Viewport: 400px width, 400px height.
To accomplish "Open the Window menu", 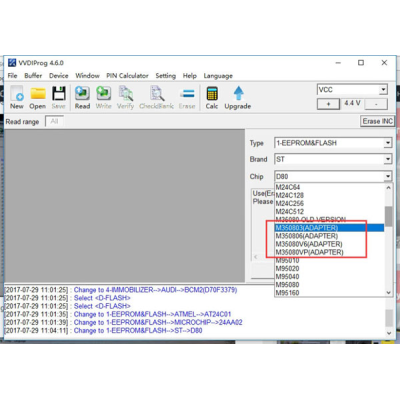I will pos(87,76).
